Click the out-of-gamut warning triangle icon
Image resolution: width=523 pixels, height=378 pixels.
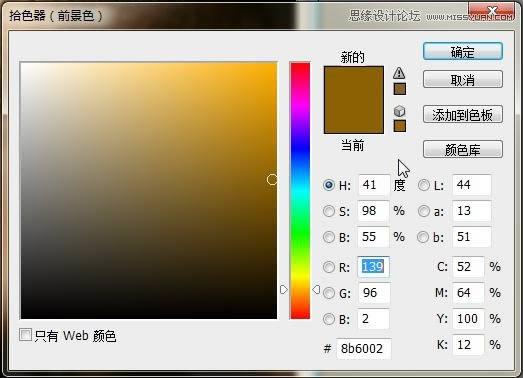[x=399, y=73]
